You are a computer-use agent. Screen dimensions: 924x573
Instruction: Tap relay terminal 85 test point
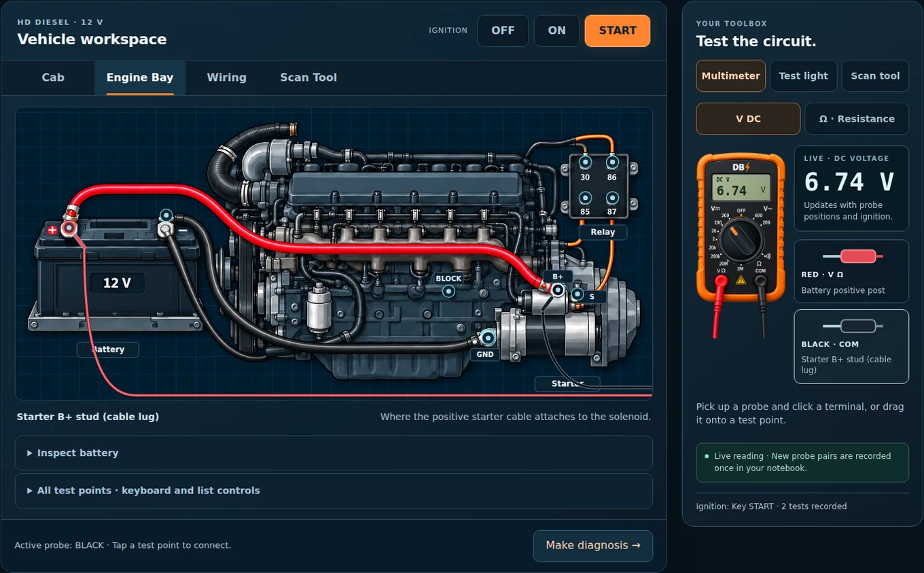point(584,198)
